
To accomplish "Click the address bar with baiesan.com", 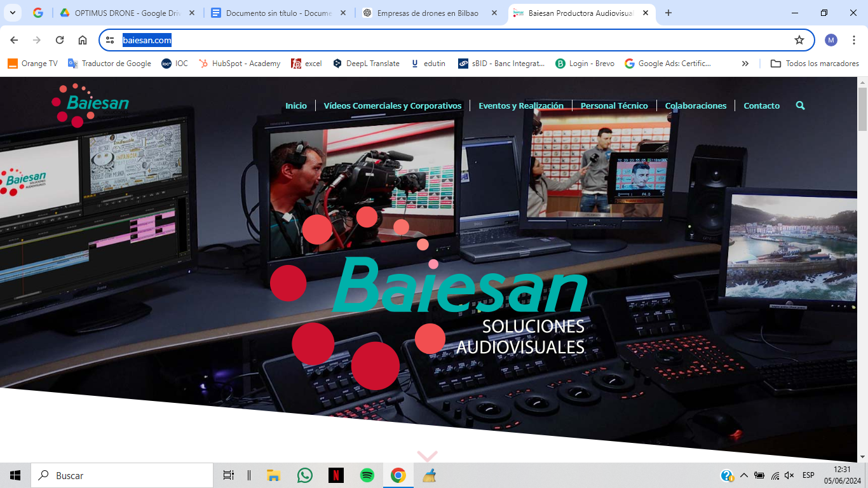I will coord(456,40).
